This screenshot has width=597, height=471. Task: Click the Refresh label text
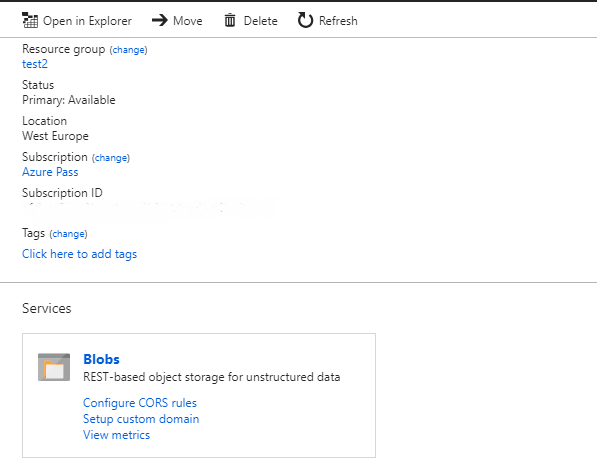coord(338,21)
